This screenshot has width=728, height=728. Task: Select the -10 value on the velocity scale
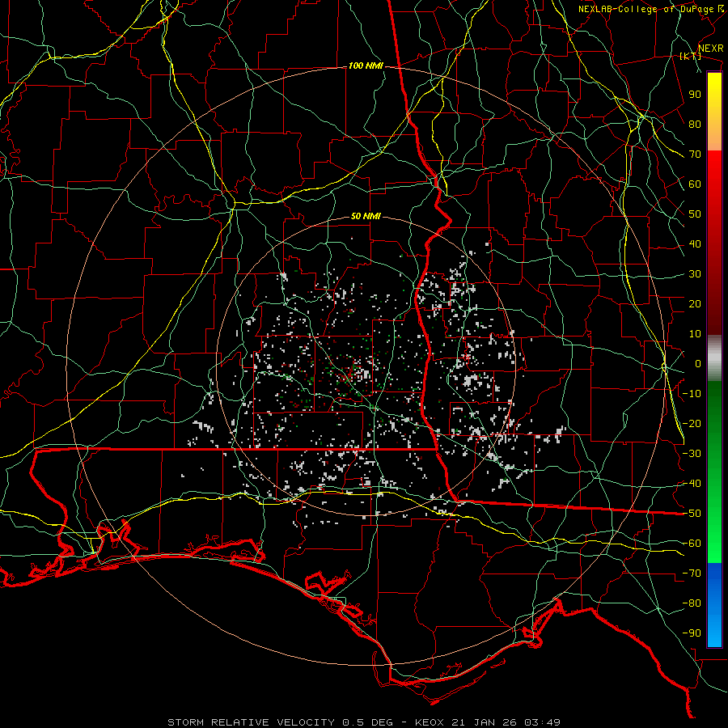(x=692, y=394)
